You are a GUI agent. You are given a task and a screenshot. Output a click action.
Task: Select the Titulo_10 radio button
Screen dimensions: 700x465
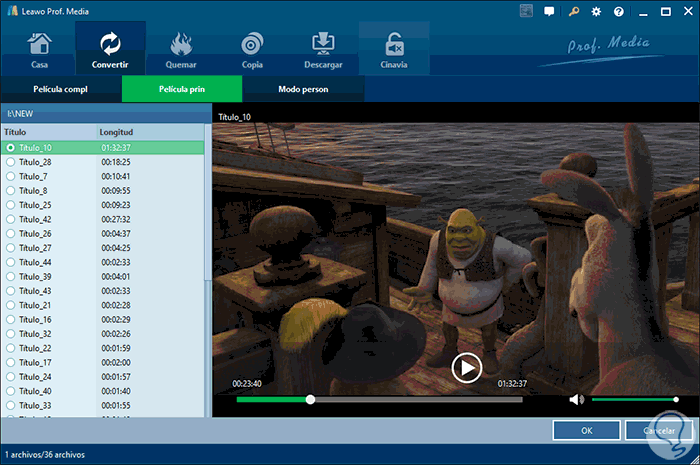click(x=10, y=147)
